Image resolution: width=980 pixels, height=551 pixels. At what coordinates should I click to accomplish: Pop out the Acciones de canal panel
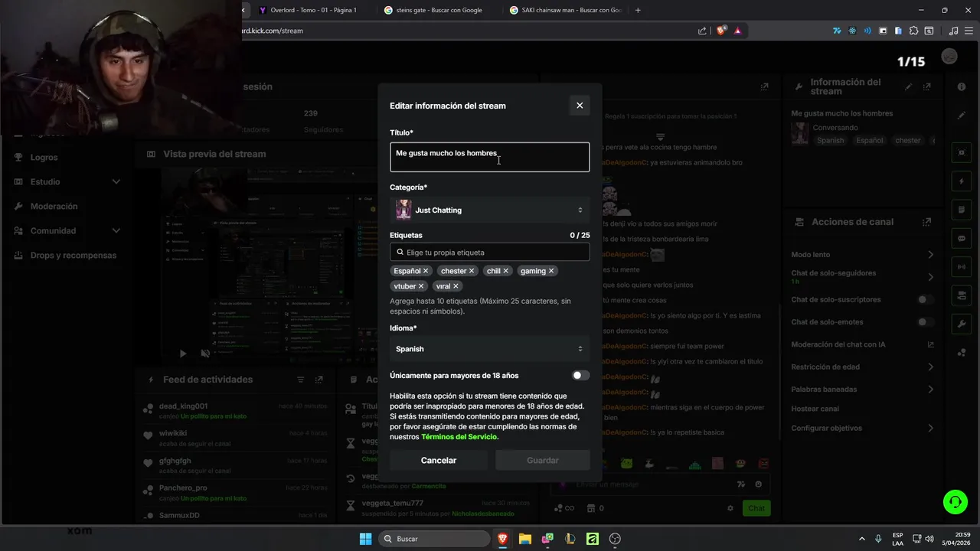[x=927, y=222]
